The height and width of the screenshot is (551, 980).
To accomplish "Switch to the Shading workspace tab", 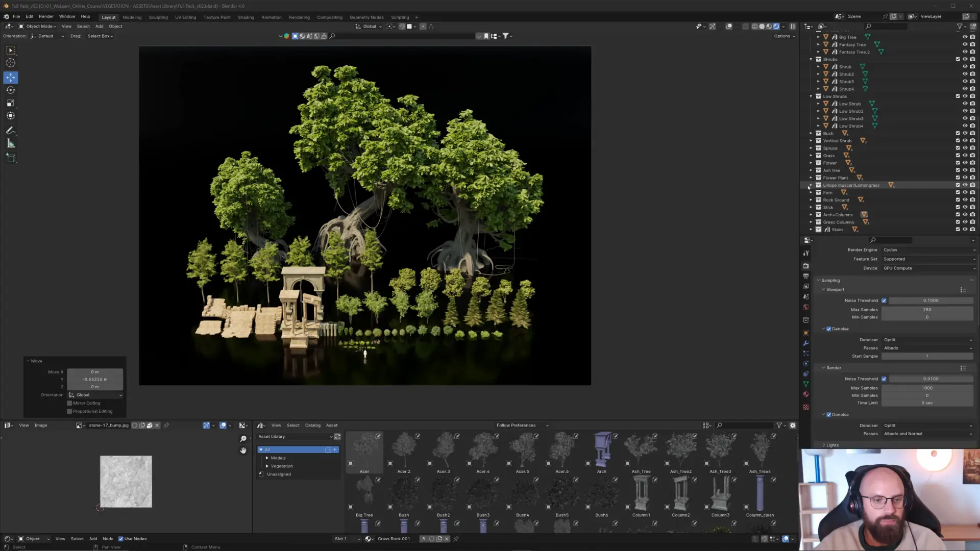I will point(246,17).
